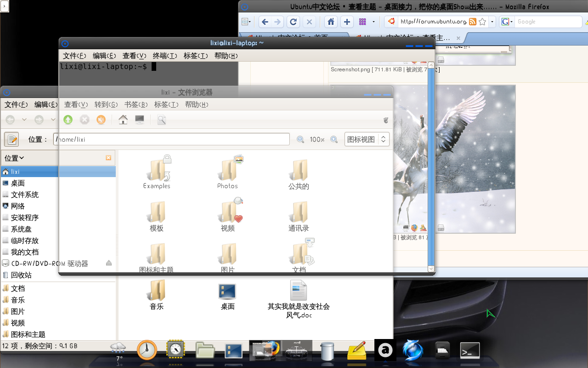Open the 公共的 folder icon
This screenshot has width=588, height=368.
click(299, 174)
